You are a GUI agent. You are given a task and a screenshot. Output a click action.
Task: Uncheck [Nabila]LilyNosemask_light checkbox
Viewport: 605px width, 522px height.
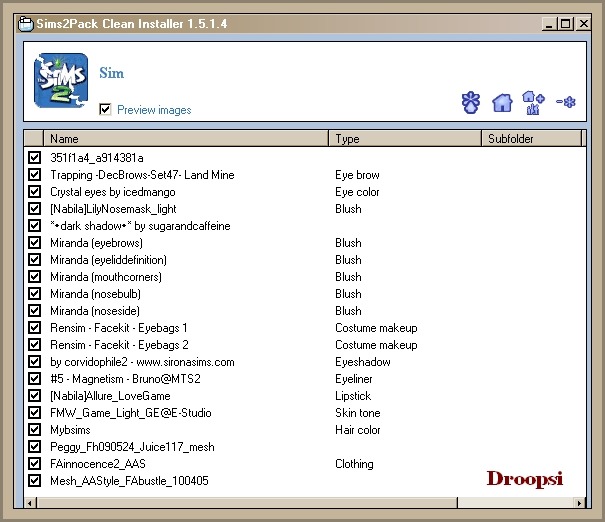coord(34,208)
